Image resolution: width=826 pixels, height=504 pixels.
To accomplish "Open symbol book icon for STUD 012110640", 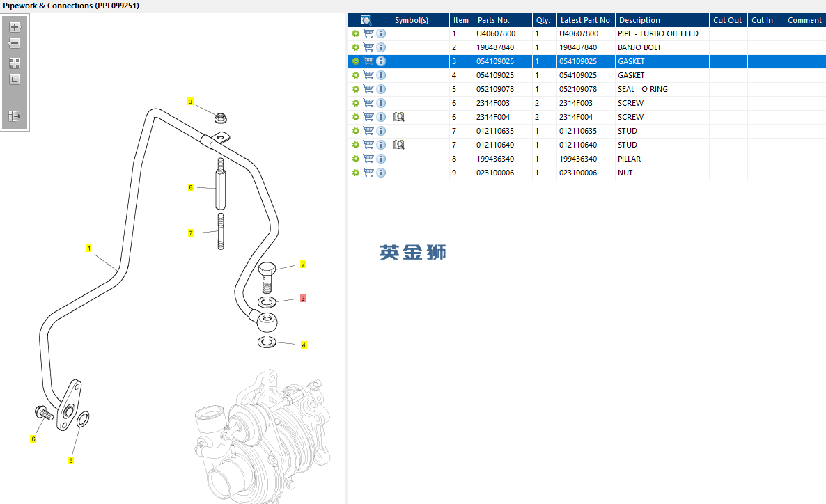I will (x=399, y=145).
